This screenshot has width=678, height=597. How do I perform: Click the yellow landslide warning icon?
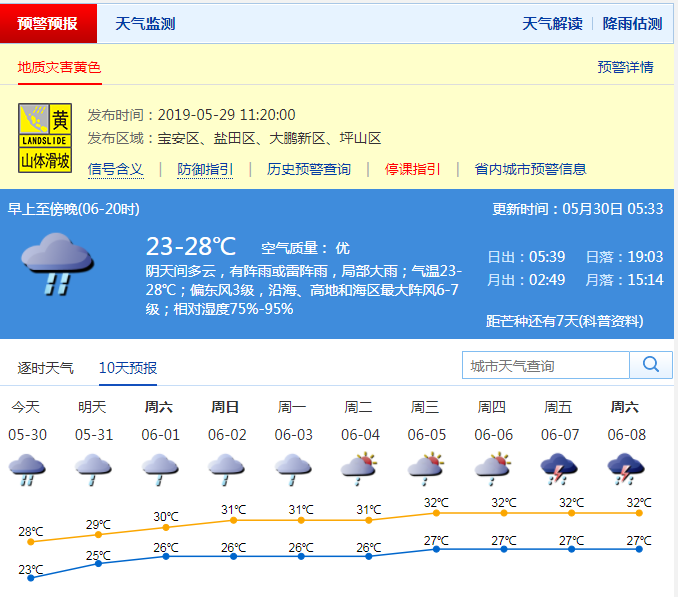45,140
